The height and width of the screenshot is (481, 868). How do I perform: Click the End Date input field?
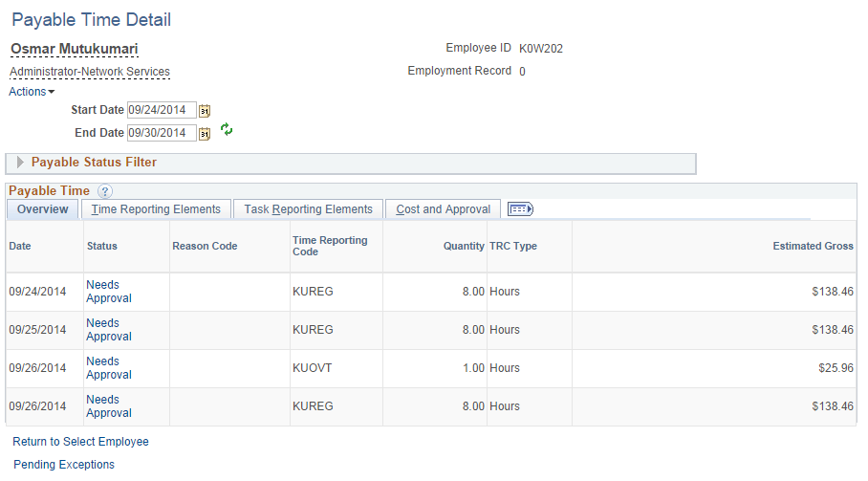(x=162, y=133)
